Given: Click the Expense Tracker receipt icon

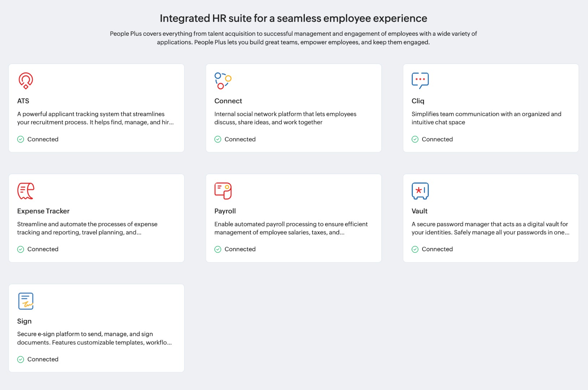Looking at the screenshot, I should coord(26,191).
